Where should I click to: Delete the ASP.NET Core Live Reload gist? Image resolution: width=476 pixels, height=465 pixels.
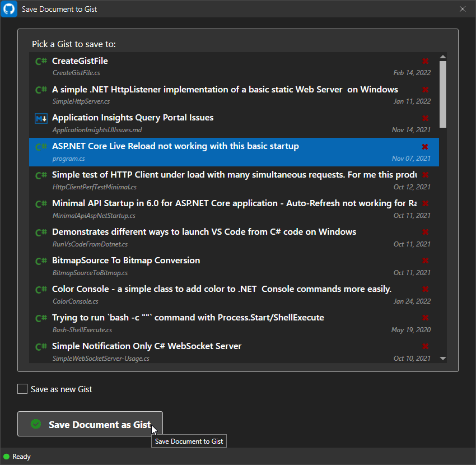pos(425,147)
